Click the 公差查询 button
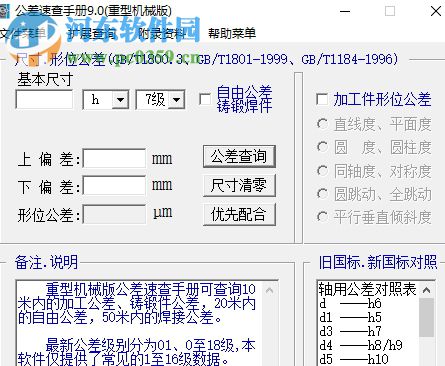 tap(239, 156)
